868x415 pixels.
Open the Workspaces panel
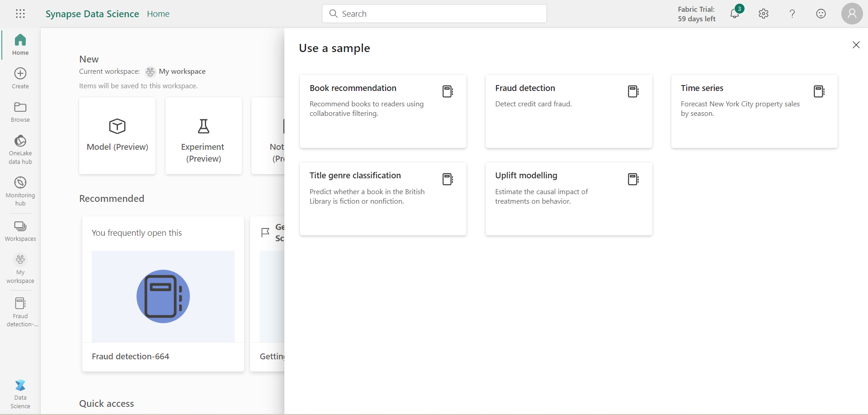tap(20, 231)
